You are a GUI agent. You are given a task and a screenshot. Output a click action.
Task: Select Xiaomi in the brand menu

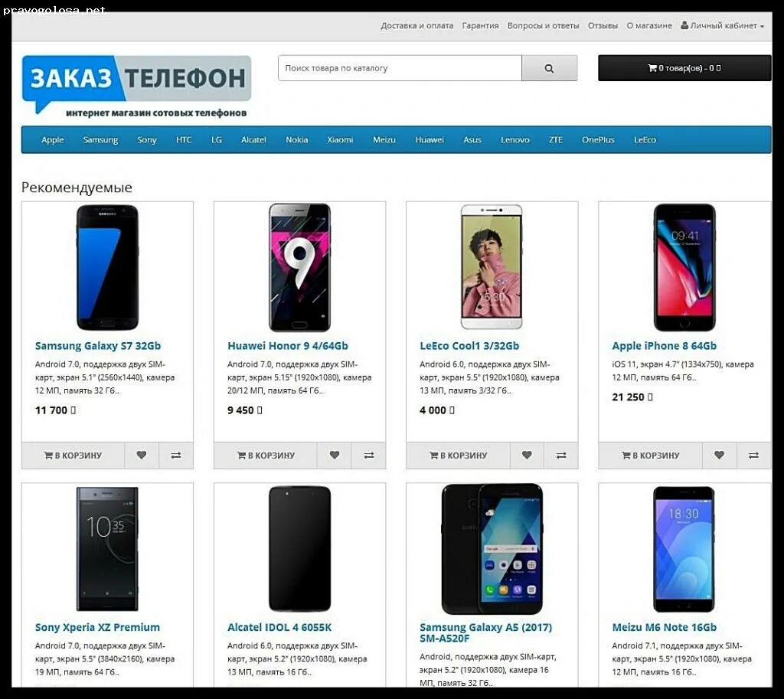pyautogui.click(x=340, y=139)
